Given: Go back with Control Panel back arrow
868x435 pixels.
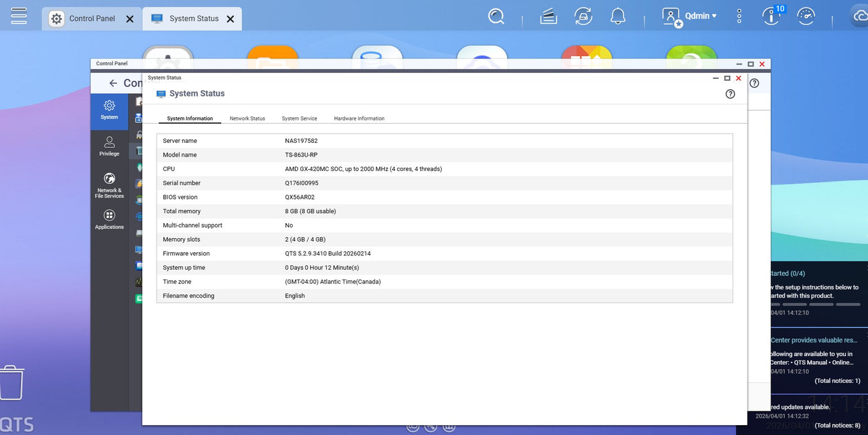Looking at the screenshot, I should click(112, 83).
